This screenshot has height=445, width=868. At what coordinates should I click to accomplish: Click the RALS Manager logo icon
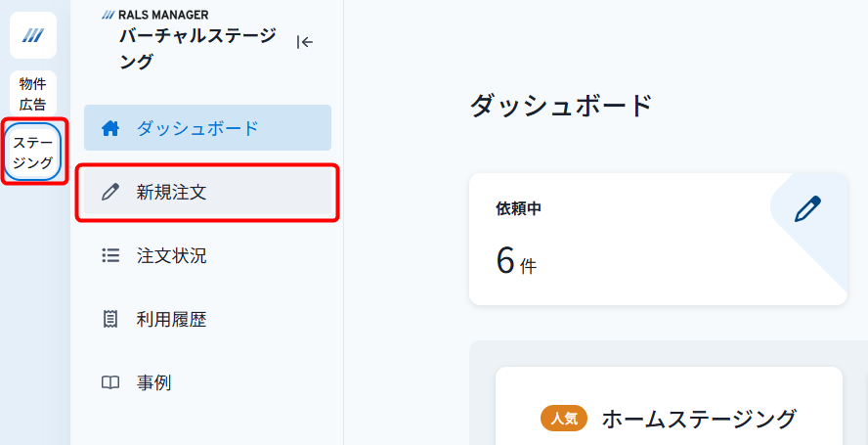(33, 35)
